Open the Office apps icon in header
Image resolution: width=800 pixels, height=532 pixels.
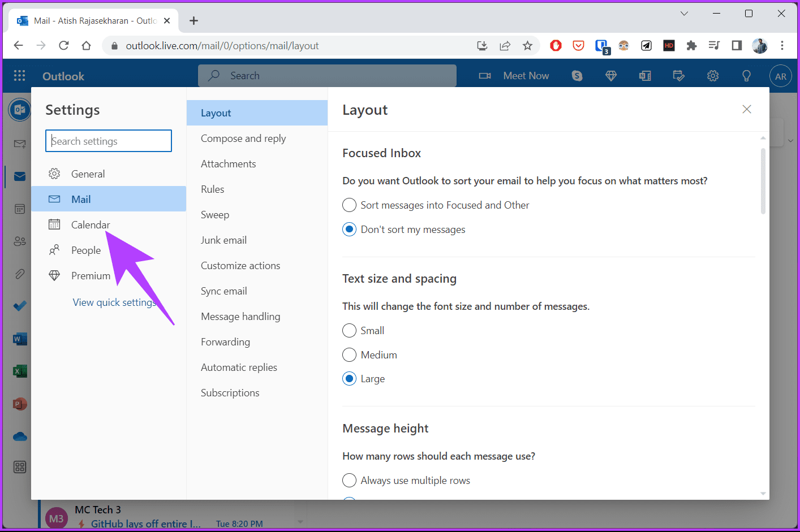coord(645,76)
